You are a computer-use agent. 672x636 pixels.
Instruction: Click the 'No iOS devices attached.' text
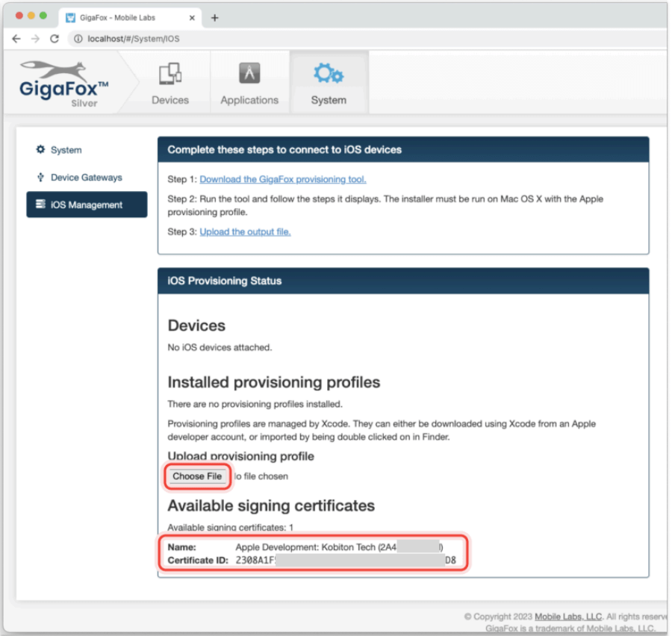tap(220, 347)
